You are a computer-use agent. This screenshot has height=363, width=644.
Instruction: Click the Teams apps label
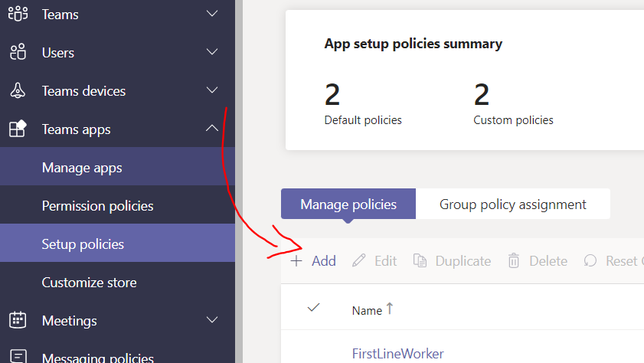coord(77,129)
